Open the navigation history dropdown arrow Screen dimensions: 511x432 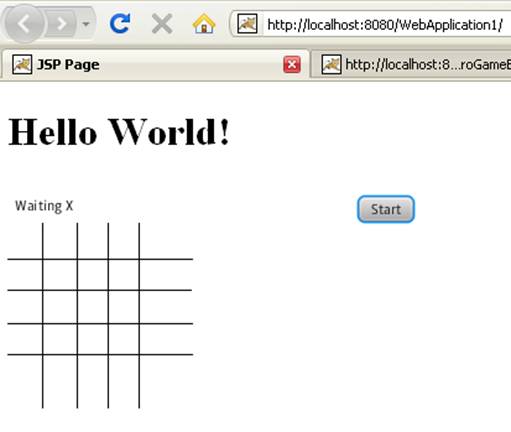point(86,24)
